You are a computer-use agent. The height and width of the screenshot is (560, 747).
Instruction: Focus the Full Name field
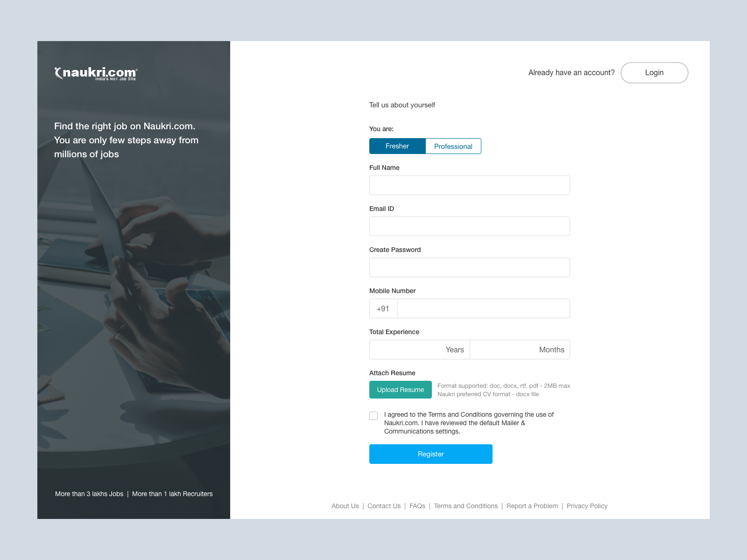470,185
